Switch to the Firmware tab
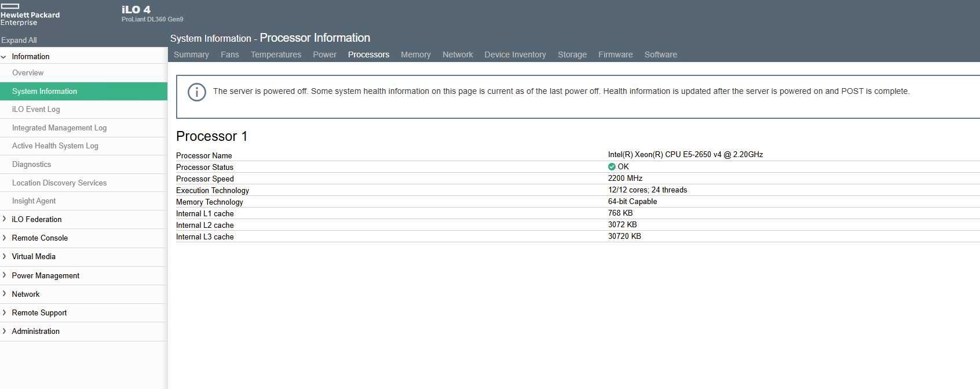This screenshot has height=389, width=980. click(615, 54)
